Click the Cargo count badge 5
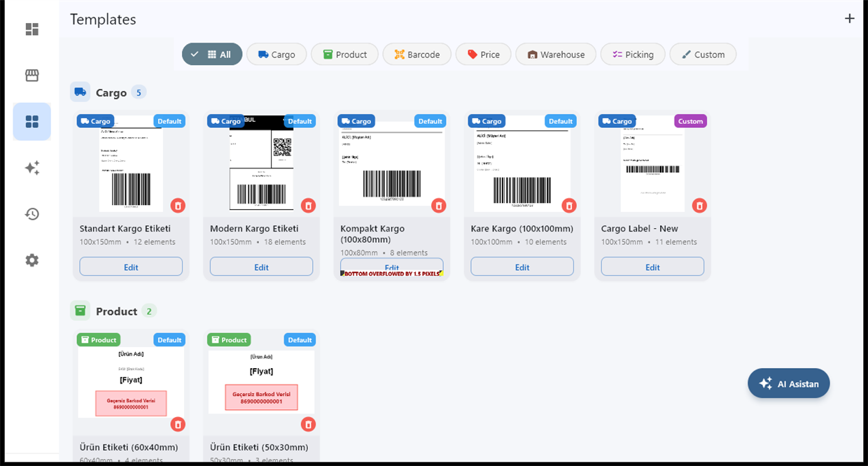The height and width of the screenshot is (466, 868). (139, 92)
